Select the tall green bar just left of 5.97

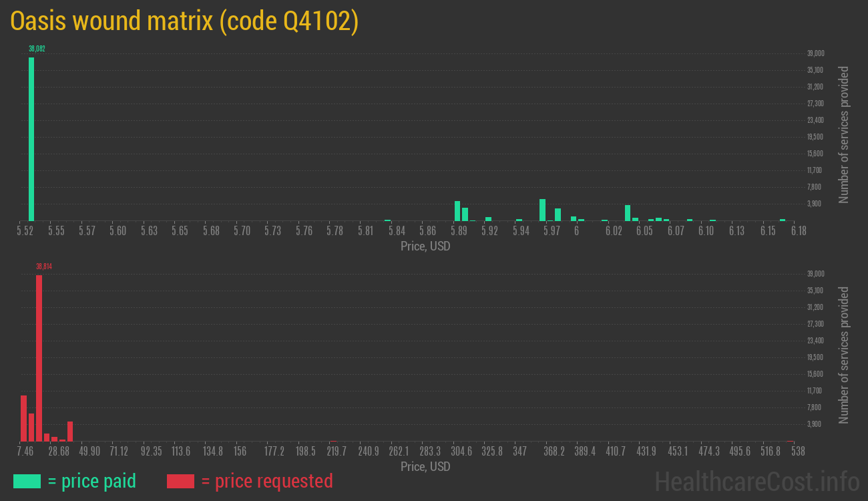click(x=542, y=210)
